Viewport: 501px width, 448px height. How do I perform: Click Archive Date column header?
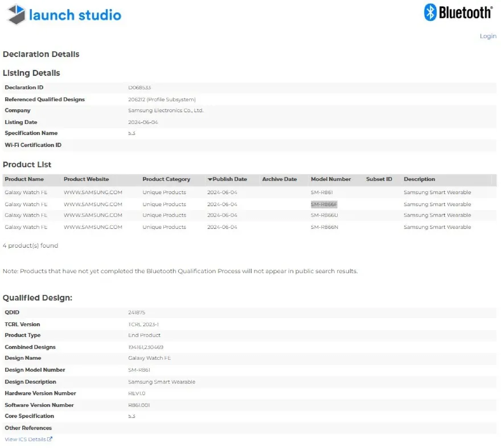279,179
